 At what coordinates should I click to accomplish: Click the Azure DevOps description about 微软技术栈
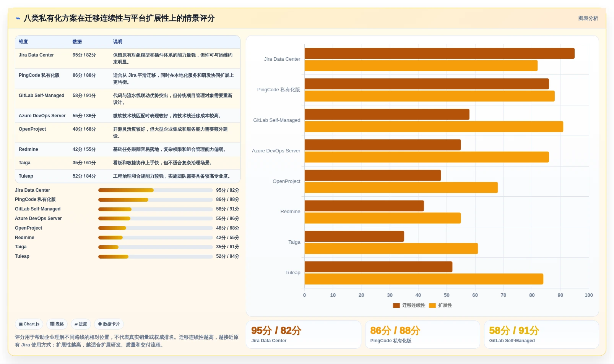point(168,116)
